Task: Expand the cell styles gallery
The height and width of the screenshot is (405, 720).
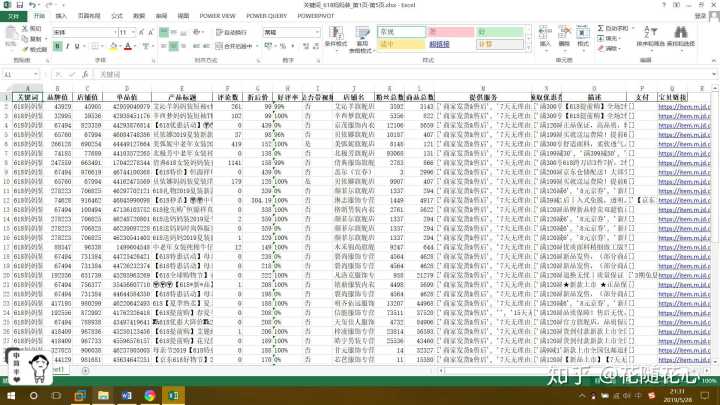Action: [529, 47]
